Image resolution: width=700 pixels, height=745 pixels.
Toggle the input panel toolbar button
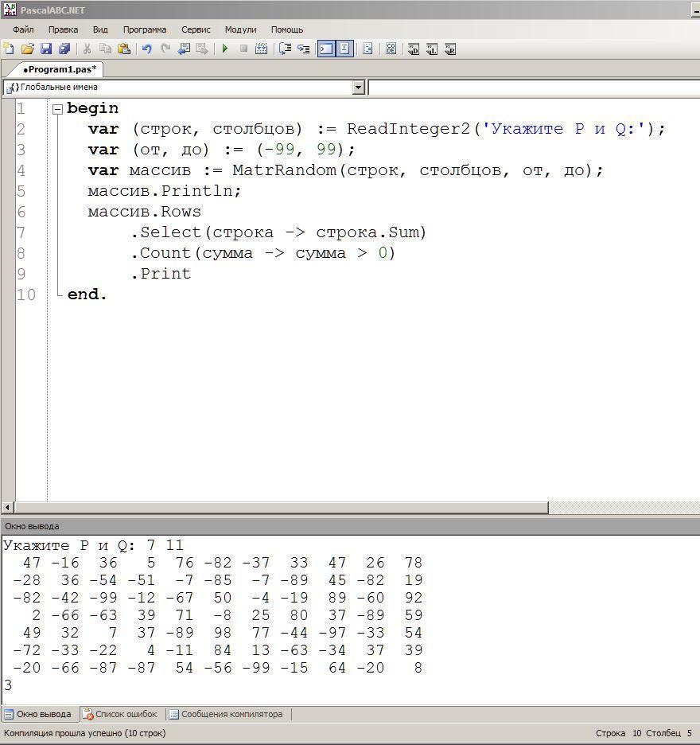tap(344, 49)
